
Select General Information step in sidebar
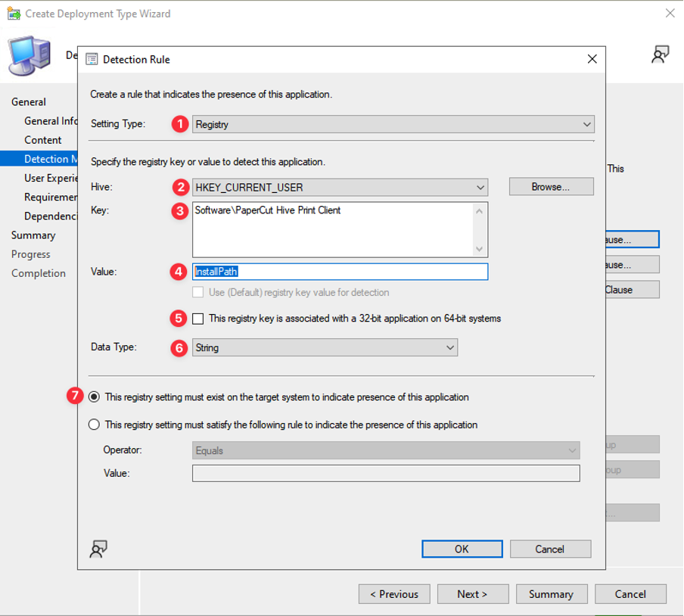pos(51,121)
